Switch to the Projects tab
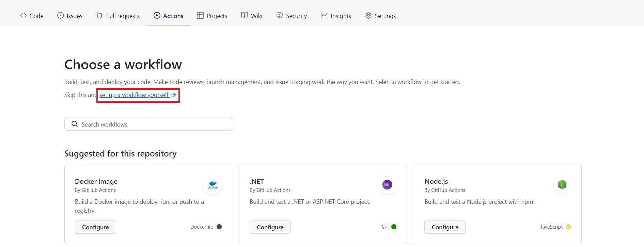644x247 pixels. [x=212, y=16]
